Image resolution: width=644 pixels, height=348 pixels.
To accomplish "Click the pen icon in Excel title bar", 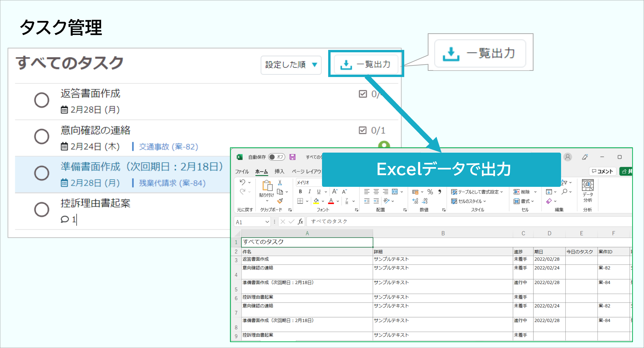I will pyautogui.click(x=585, y=157).
